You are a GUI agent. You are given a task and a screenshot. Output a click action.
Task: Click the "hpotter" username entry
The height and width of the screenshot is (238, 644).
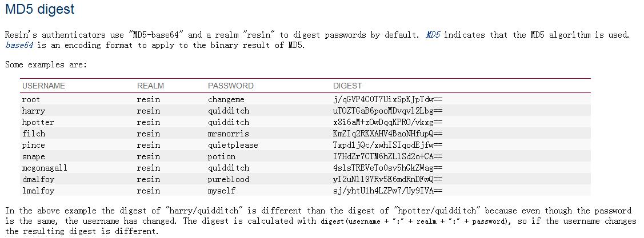pyautogui.click(x=38, y=122)
